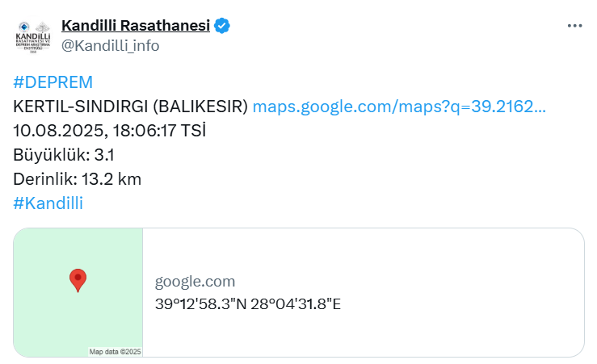Click the @Kandilli_info handle

[110, 45]
